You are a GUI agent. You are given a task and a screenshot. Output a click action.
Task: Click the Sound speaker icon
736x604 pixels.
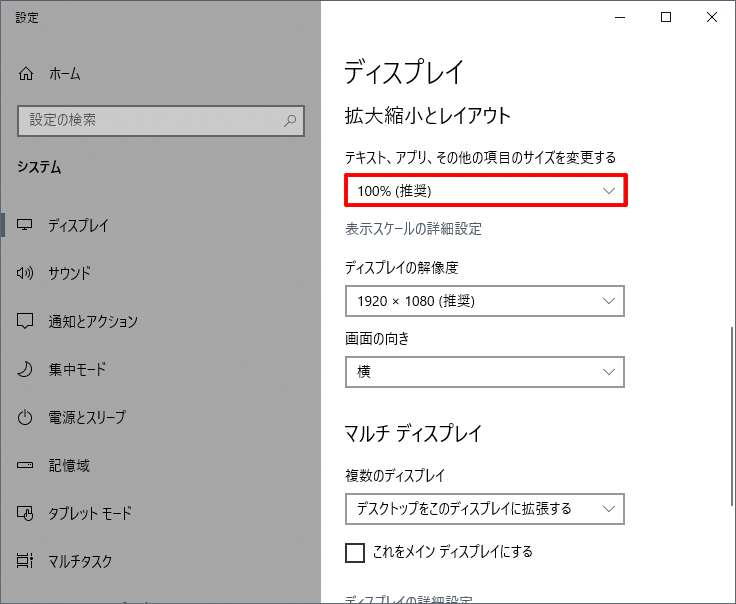coord(26,273)
